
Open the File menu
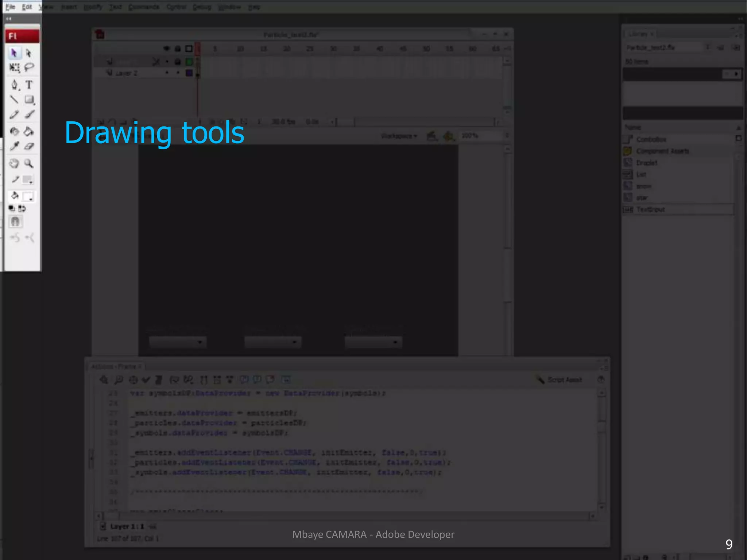(11, 7)
